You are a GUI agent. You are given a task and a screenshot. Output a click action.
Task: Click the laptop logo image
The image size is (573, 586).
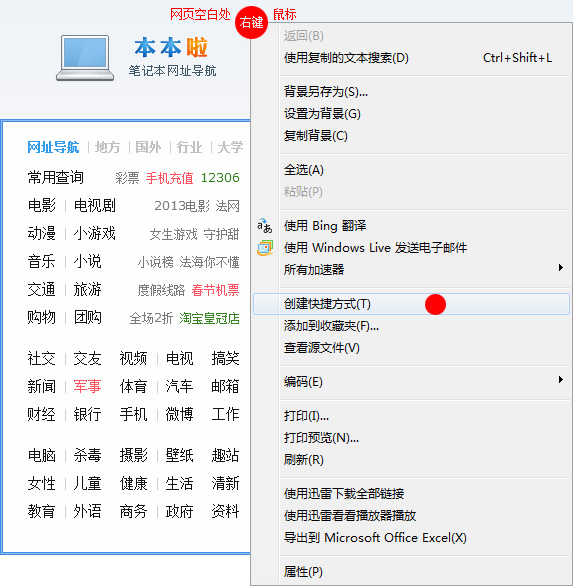[85, 58]
